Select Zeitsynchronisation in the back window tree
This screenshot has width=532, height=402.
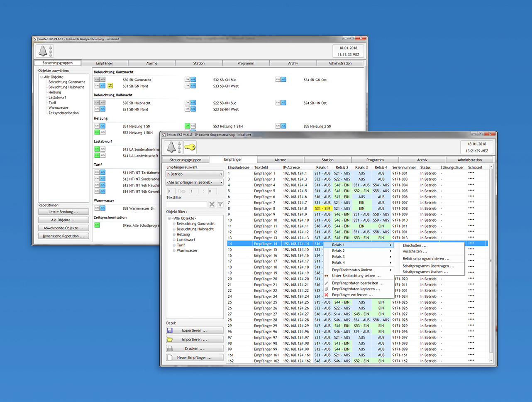[63, 113]
